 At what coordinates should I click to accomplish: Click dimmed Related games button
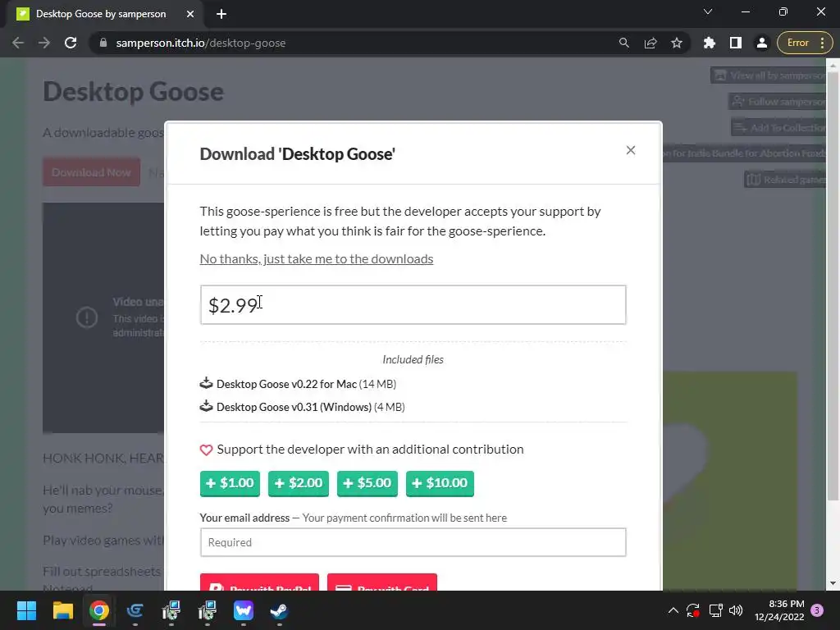click(x=785, y=180)
